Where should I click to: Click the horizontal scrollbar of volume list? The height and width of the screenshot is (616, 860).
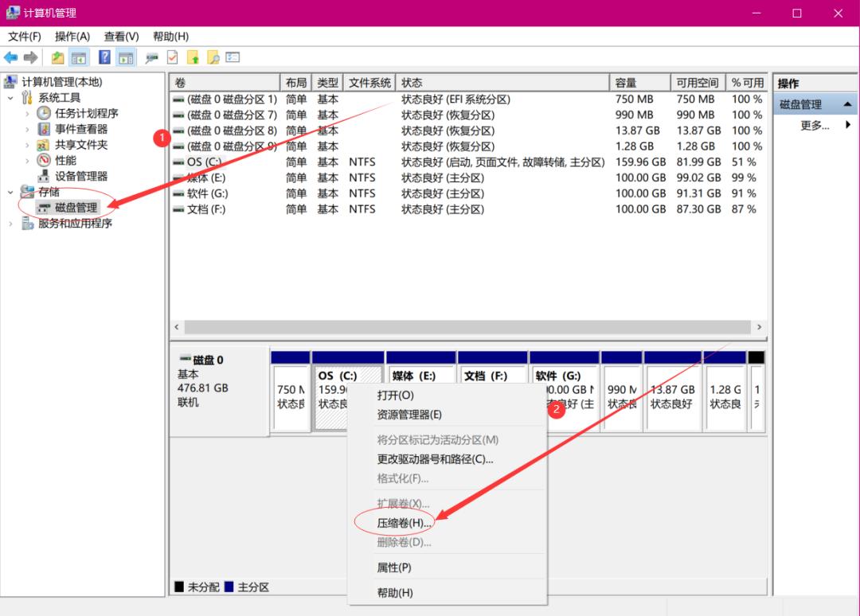[x=467, y=327]
